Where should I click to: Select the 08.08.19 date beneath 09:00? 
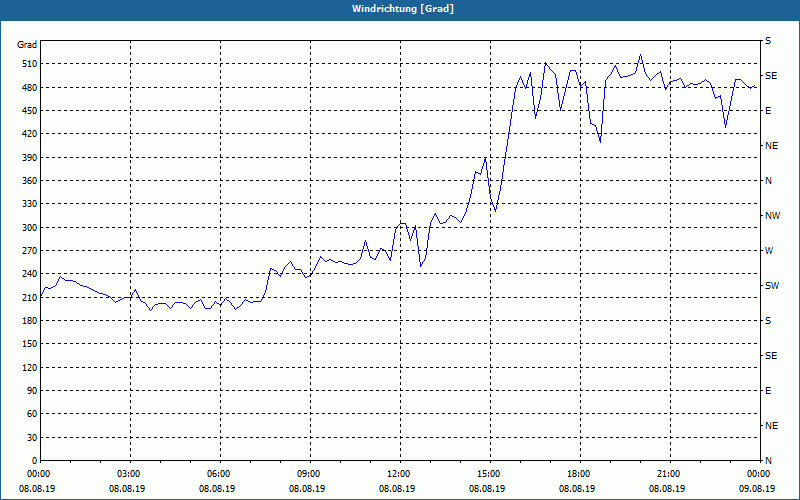pos(307,489)
